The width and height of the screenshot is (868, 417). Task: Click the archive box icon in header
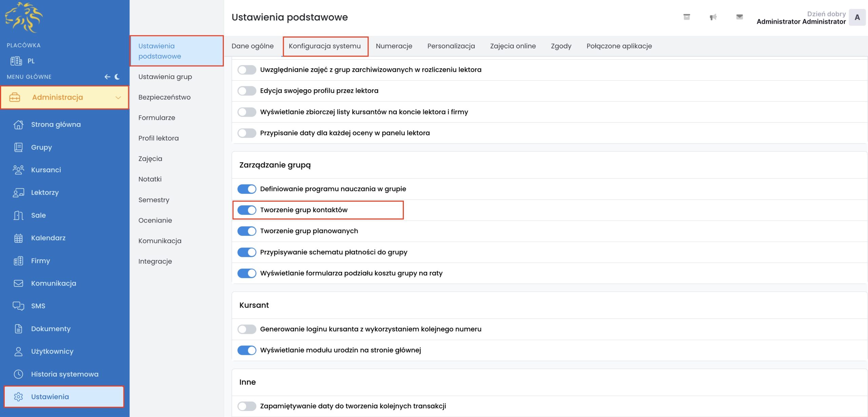686,17
